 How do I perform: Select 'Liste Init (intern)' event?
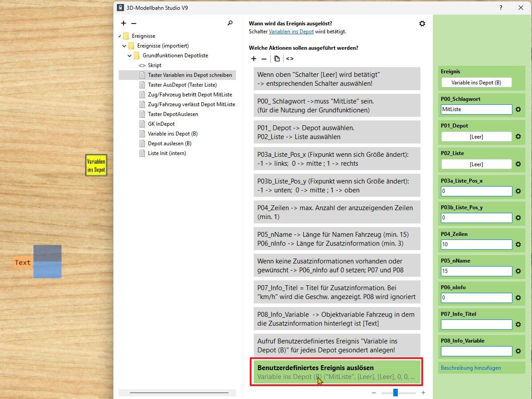point(167,153)
